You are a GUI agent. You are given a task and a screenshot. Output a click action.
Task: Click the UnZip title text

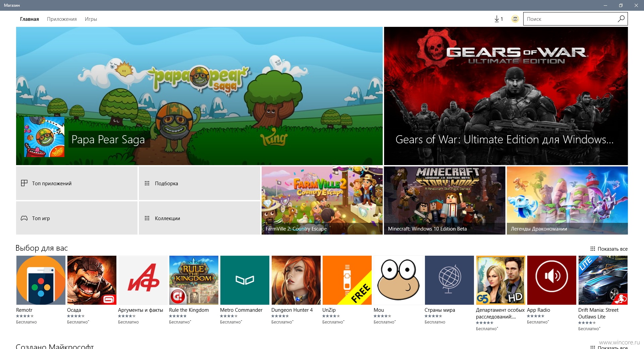pyautogui.click(x=329, y=310)
